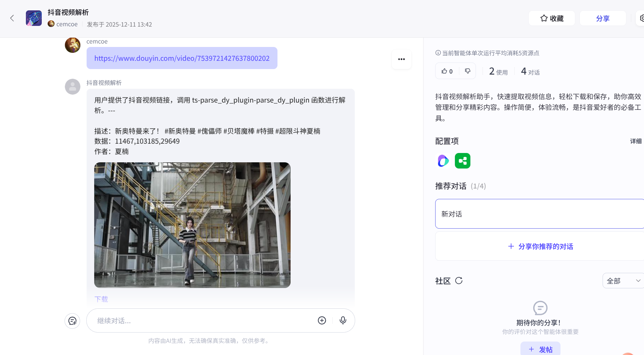Open new conversation icon beside the input box
The height and width of the screenshot is (355, 644).
(72, 321)
